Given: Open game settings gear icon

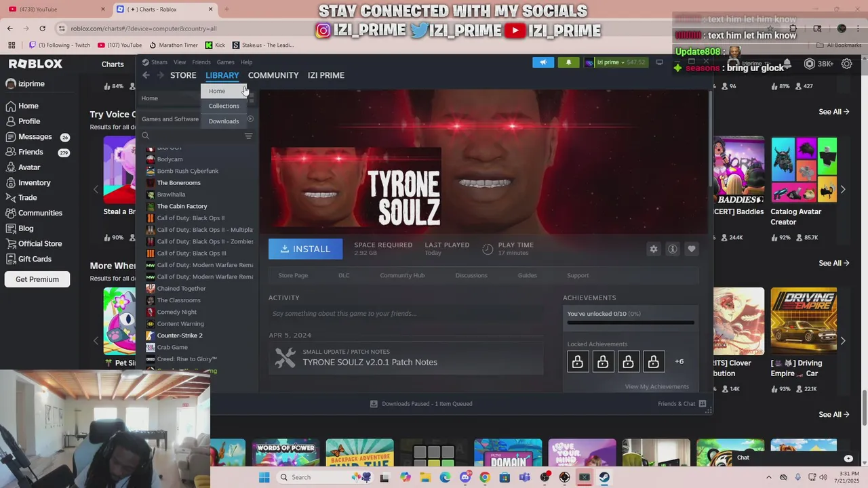Looking at the screenshot, I should click(x=654, y=249).
